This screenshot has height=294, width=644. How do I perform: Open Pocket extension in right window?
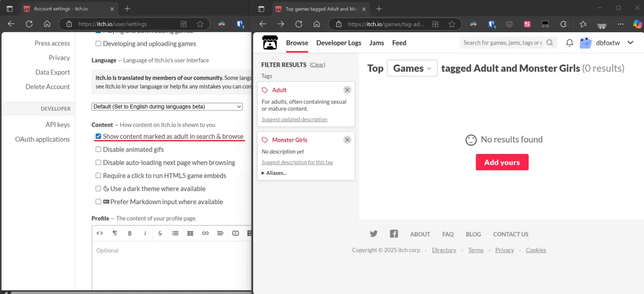point(509,24)
